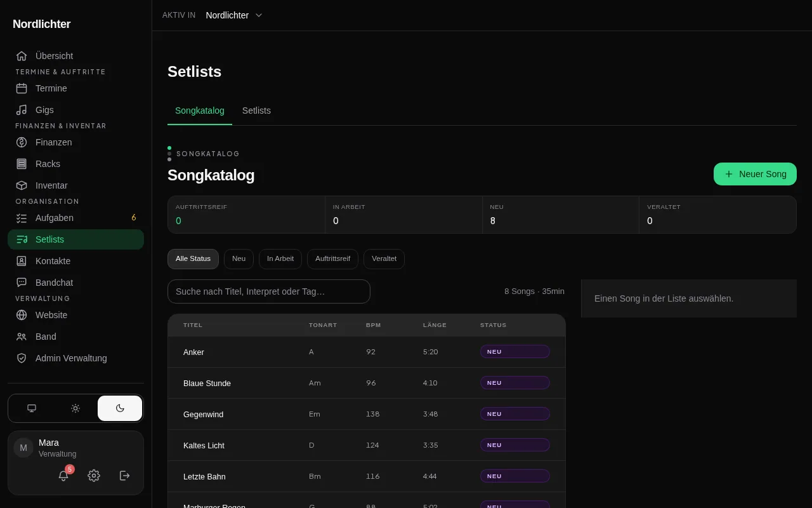Filter songs by Auftrittsreif status

pyautogui.click(x=332, y=259)
